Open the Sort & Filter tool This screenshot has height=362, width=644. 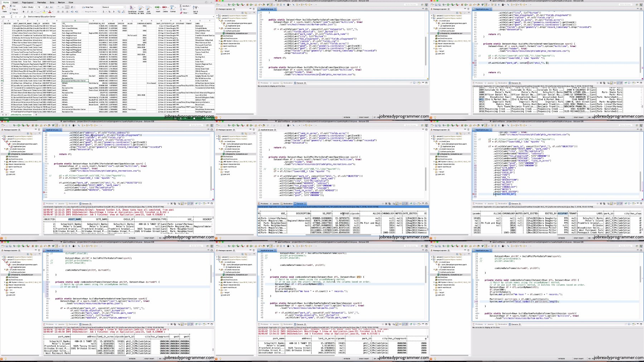click(x=196, y=9)
